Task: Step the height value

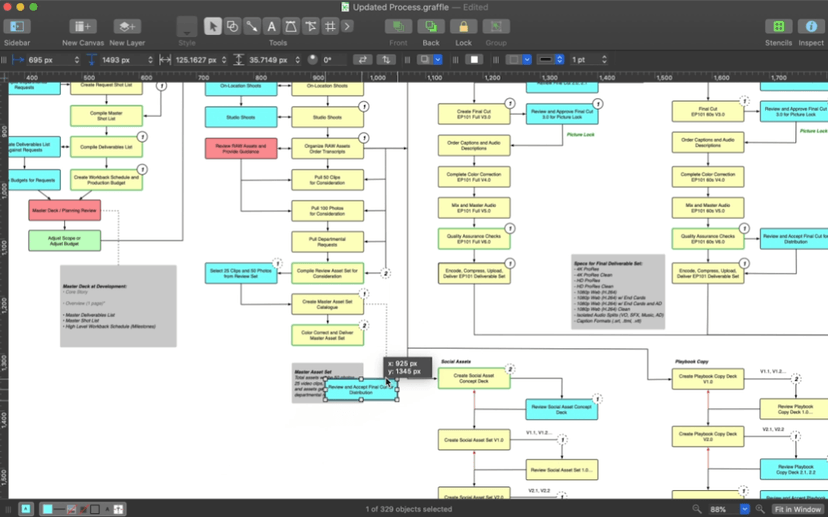Action: (297, 60)
